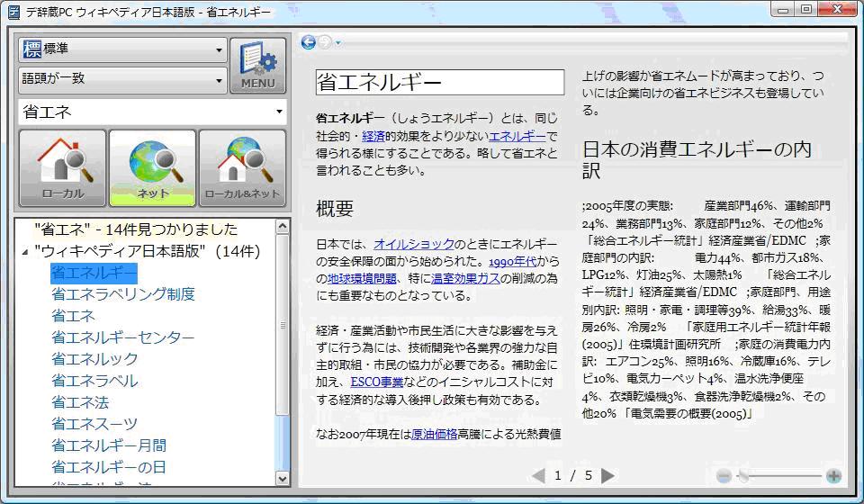Open the MENU settings button
Image resolution: width=864 pixels, height=504 pixels.
pyautogui.click(x=258, y=66)
